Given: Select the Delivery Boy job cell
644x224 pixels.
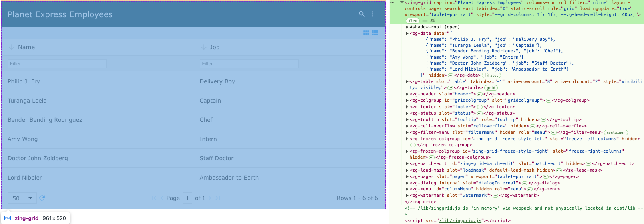Looking at the screenshot, I should 289,81.
